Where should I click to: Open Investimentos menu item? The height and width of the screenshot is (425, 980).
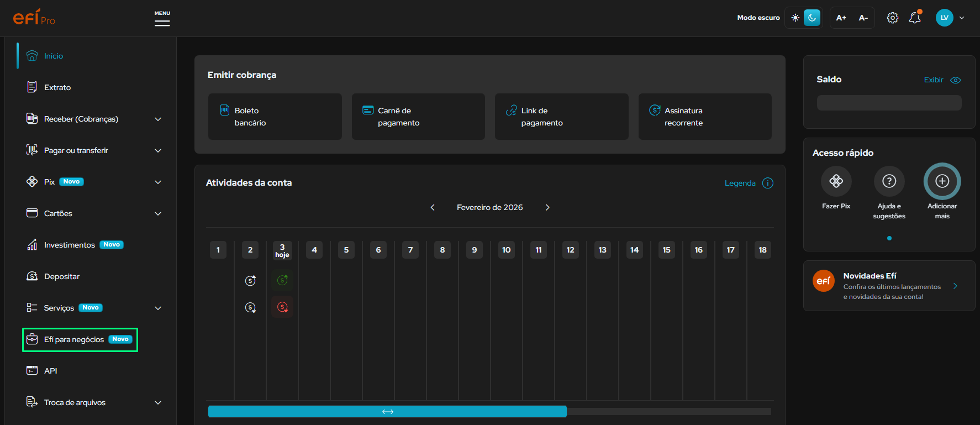[70, 245]
